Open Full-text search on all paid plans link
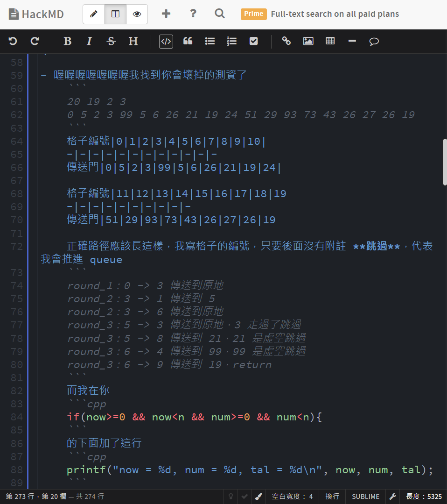 click(x=335, y=14)
